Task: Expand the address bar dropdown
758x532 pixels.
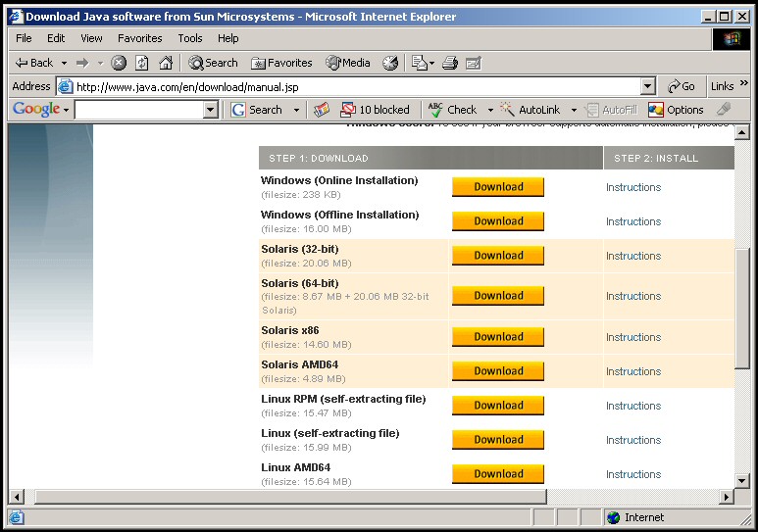Action: coord(648,86)
